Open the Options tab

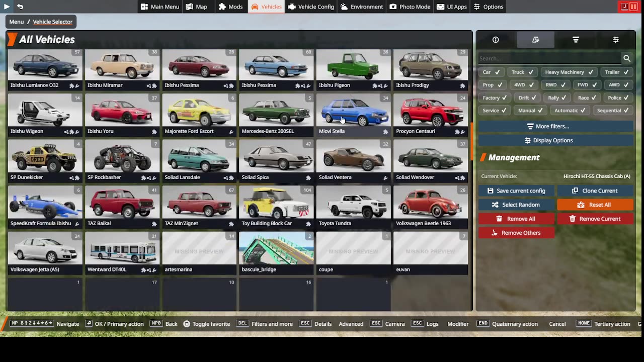(x=488, y=7)
